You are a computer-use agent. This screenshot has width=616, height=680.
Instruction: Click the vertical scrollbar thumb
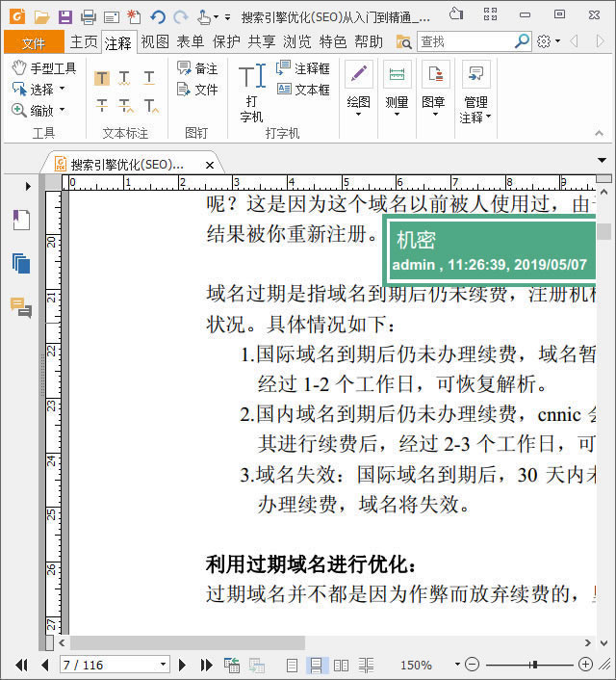[603, 231]
